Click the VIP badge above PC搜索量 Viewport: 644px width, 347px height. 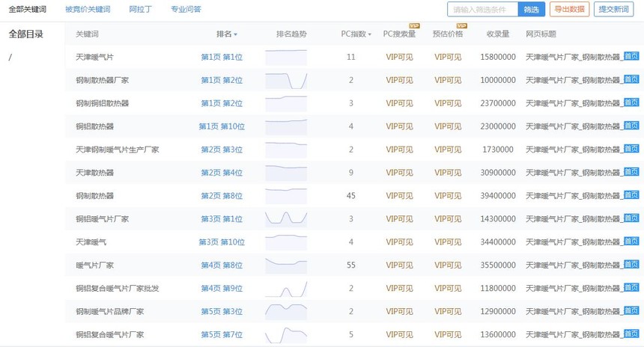(413, 26)
